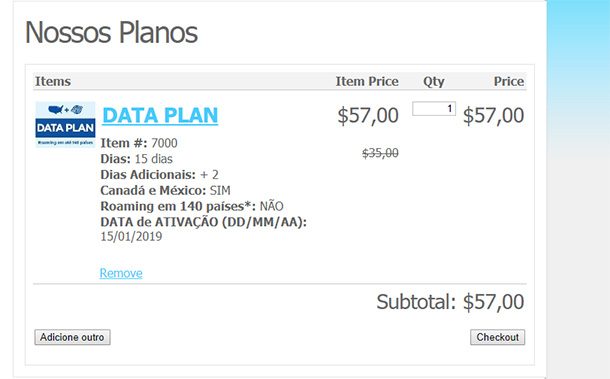Click the Roaming em 140 países line
Image resolution: width=610 pixels, height=379 pixels.
coord(192,206)
